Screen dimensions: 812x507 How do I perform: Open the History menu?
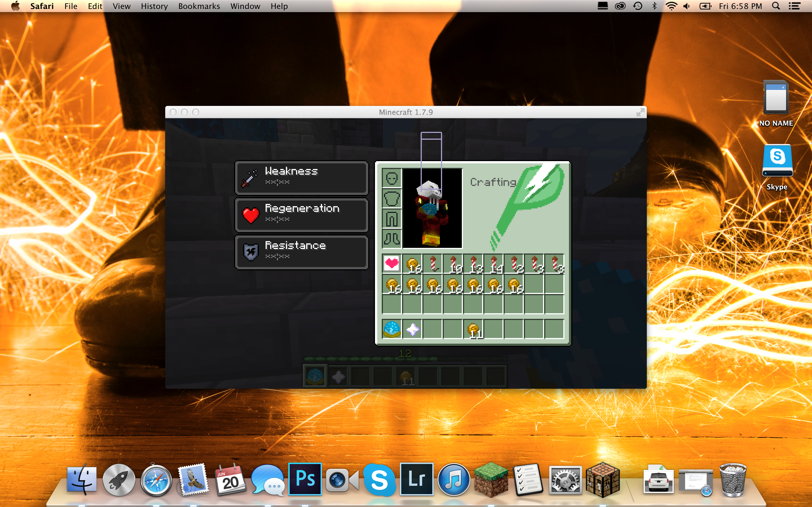(x=154, y=6)
